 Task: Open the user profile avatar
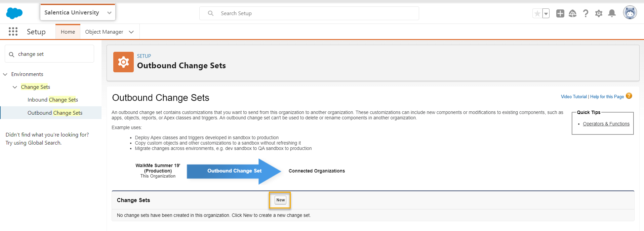coord(630,13)
